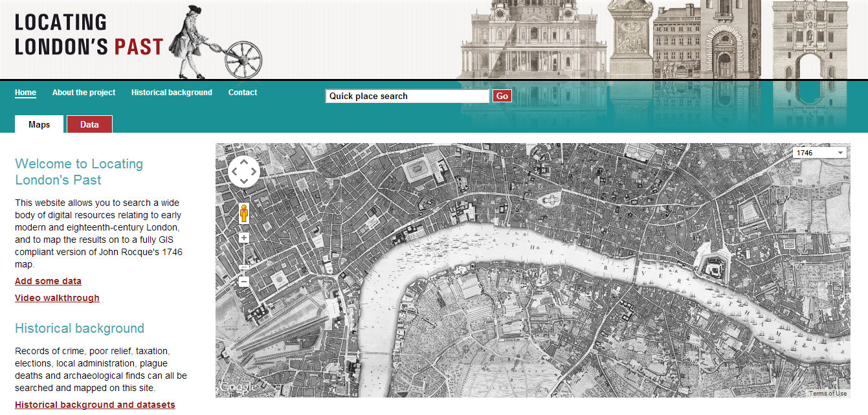The width and height of the screenshot is (868, 415).
Task: Click the map pan control
Action: (244, 172)
